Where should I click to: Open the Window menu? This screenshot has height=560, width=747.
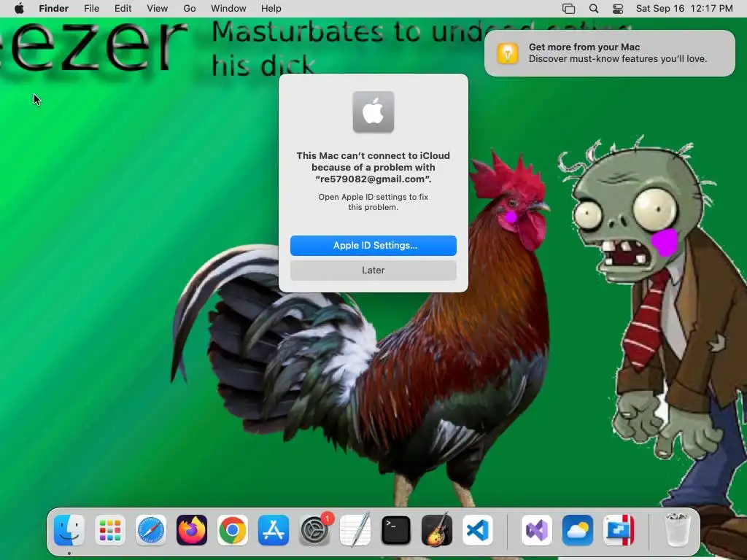228,9
